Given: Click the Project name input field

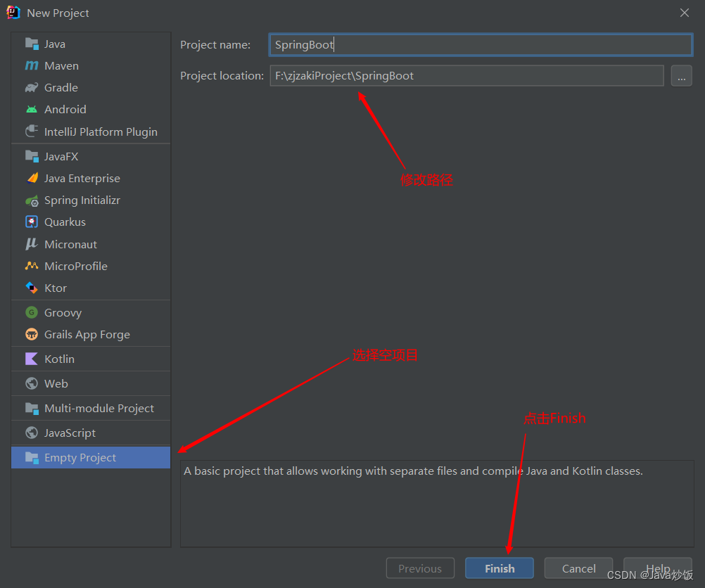Looking at the screenshot, I should [481, 44].
